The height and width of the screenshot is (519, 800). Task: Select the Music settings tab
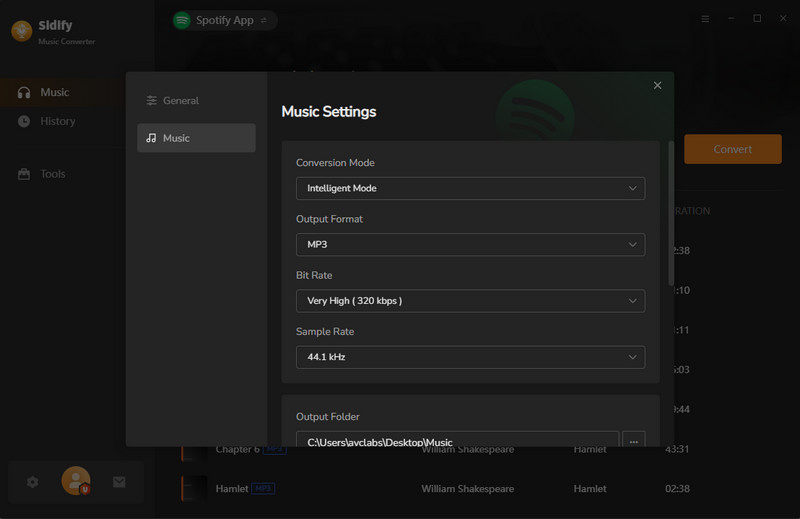[x=196, y=138]
